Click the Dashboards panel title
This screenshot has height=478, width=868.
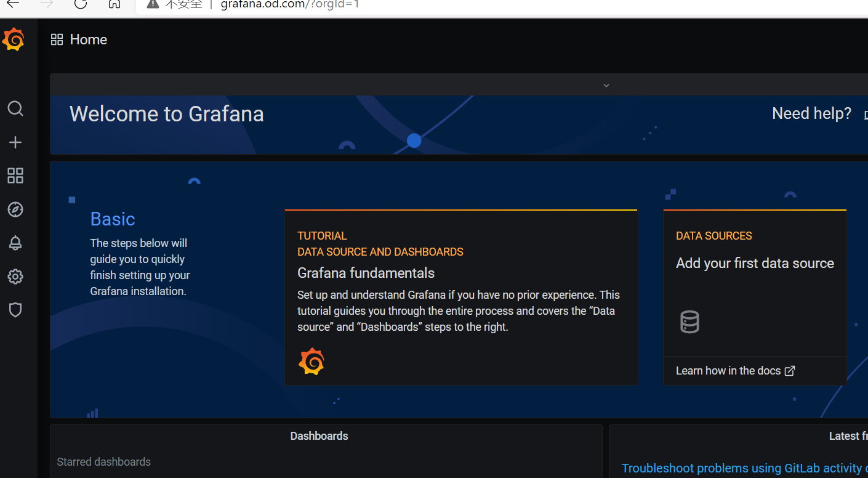point(319,436)
